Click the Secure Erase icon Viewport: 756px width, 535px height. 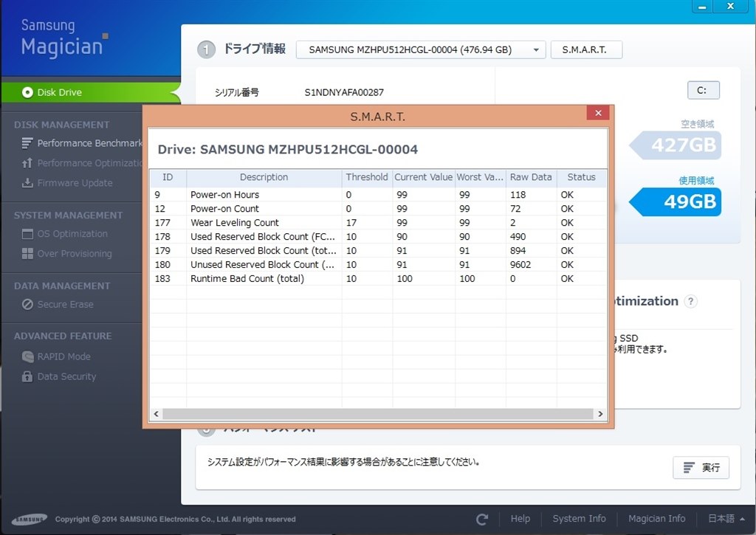(x=27, y=304)
